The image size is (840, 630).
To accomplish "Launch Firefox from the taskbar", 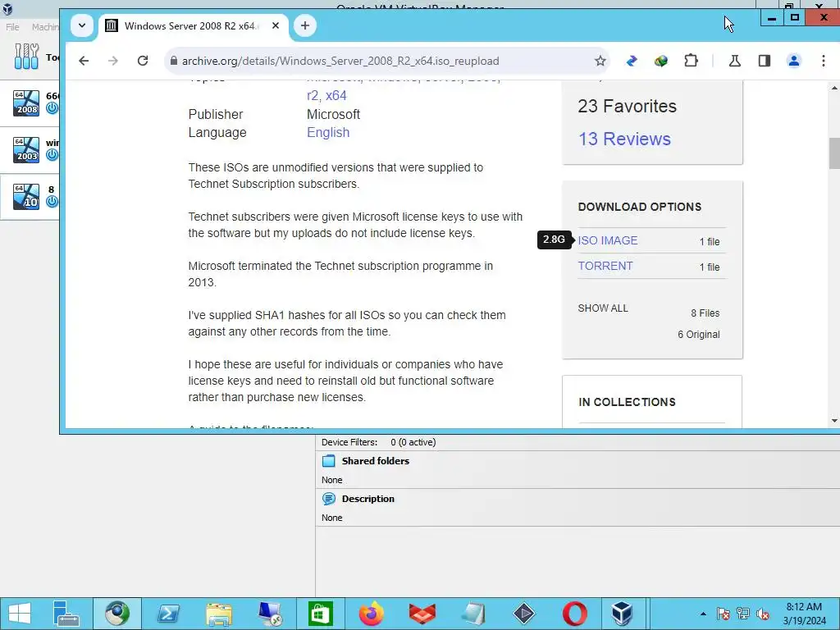I will pyautogui.click(x=372, y=614).
